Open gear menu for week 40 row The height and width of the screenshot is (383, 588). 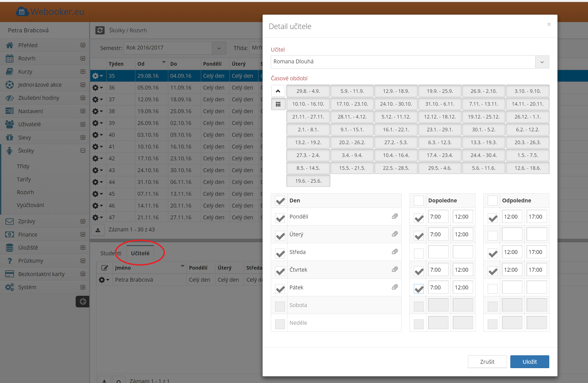pos(97,135)
